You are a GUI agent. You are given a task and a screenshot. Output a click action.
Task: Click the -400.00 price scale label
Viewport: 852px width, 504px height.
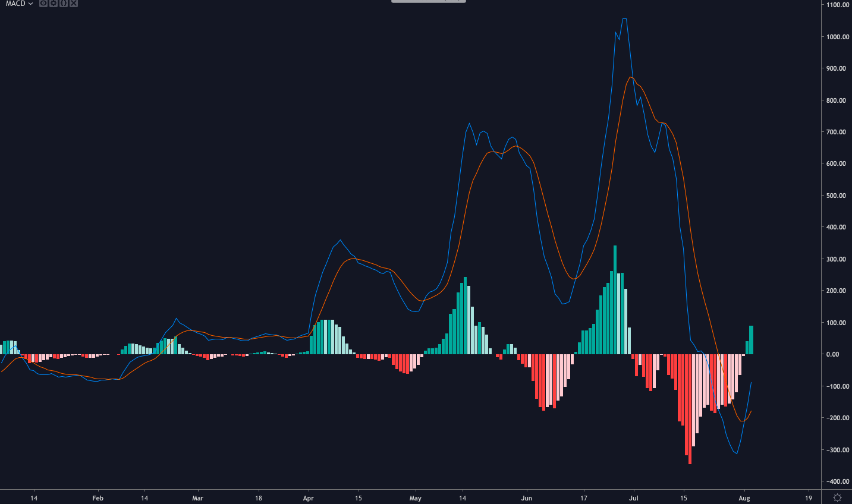tap(837, 481)
